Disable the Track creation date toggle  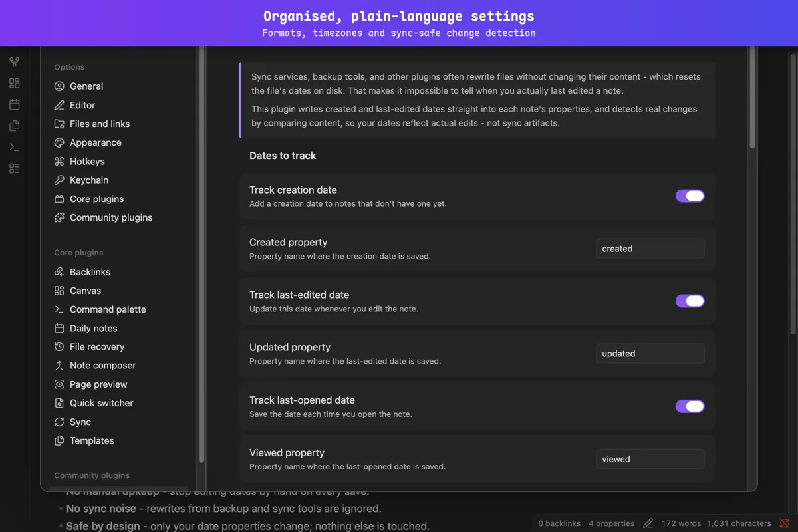[690, 196]
